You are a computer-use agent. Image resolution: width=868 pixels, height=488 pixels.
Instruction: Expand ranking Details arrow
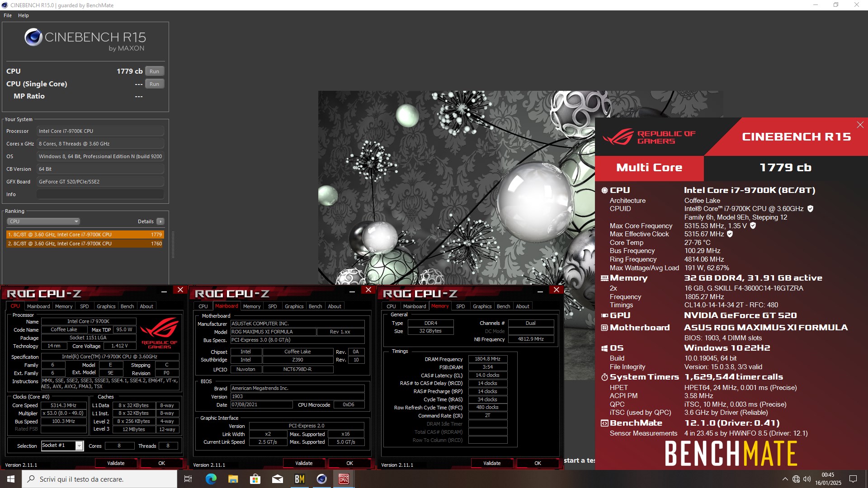pos(160,221)
